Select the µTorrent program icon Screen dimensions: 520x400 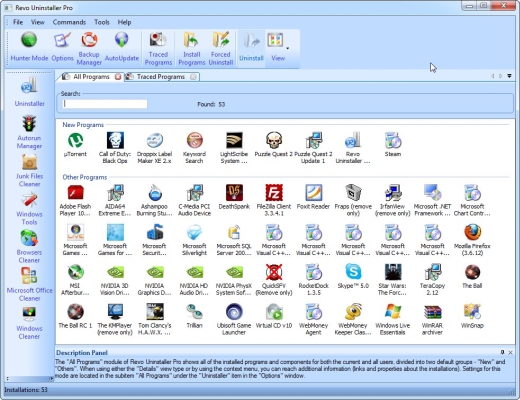tap(75, 145)
